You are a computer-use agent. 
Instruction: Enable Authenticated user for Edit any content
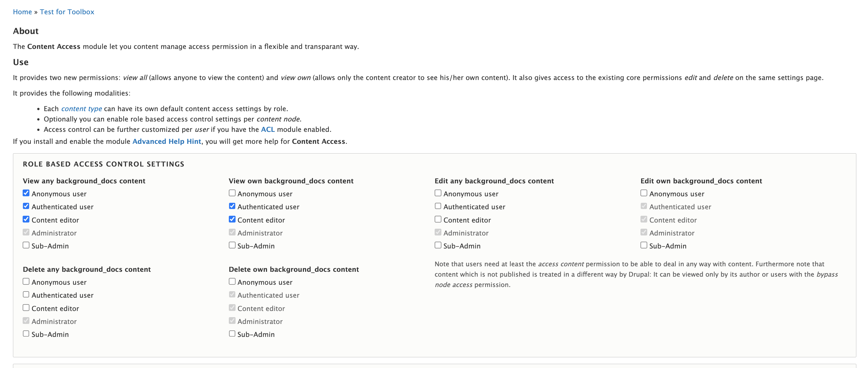coord(438,206)
